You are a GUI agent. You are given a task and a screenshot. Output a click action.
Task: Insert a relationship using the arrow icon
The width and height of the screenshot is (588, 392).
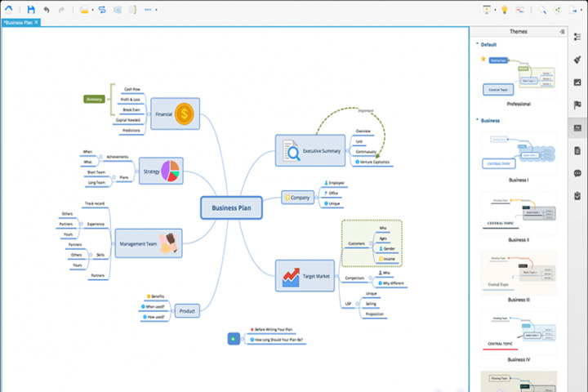pos(102,9)
